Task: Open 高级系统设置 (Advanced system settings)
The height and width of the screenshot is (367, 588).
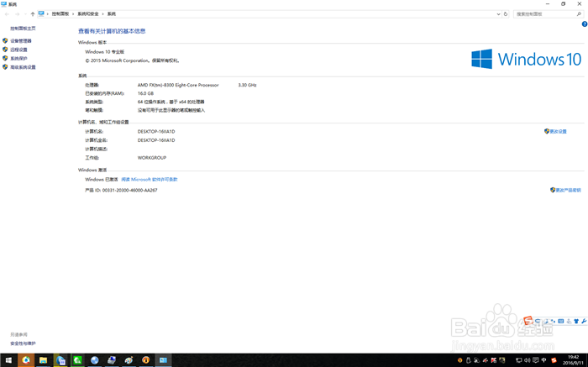Action: pos(23,67)
